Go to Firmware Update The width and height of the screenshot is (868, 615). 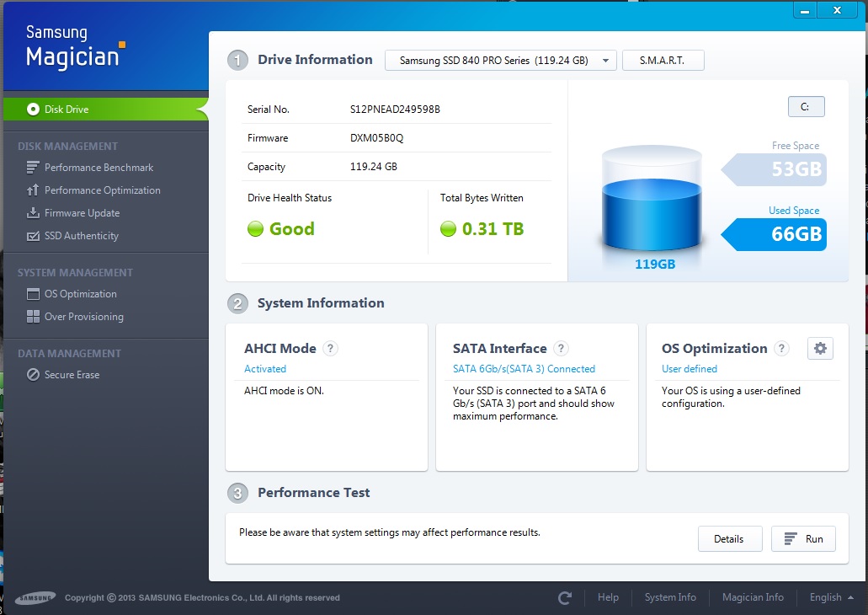pyautogui.click(x=82, y=213)
